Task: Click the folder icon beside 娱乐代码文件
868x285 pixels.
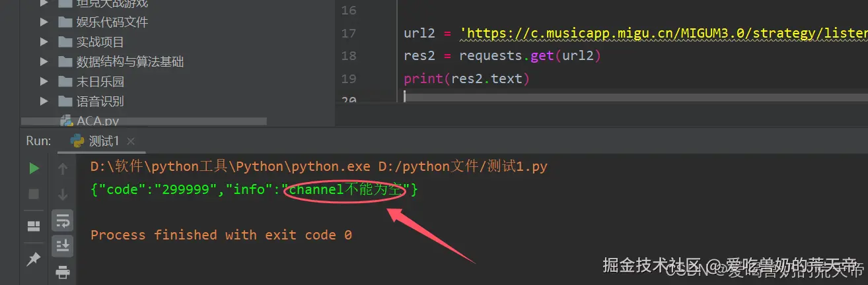Action: (65, 22)
